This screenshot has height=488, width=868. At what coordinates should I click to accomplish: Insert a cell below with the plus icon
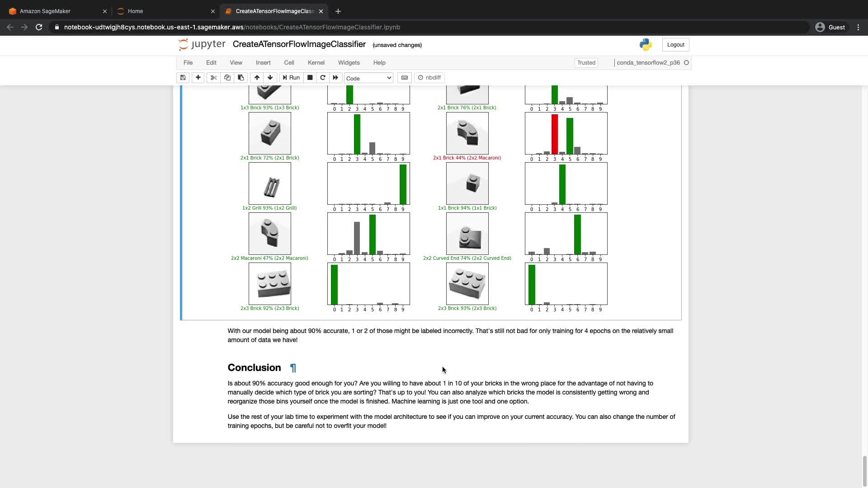198,78
